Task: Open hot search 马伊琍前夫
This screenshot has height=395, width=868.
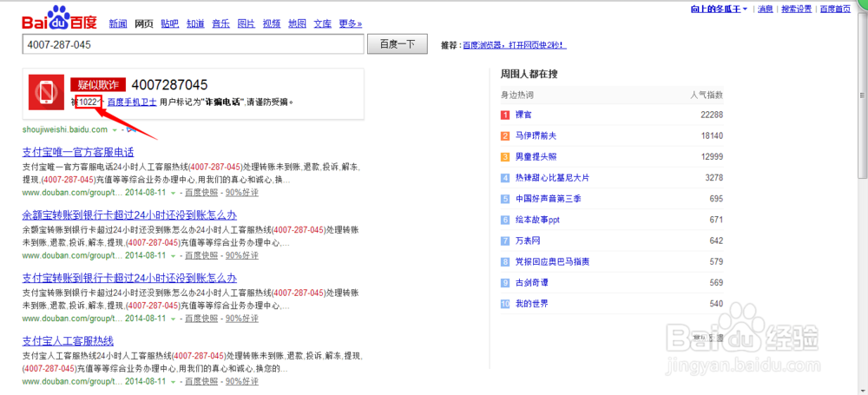Action: point(535,135)
